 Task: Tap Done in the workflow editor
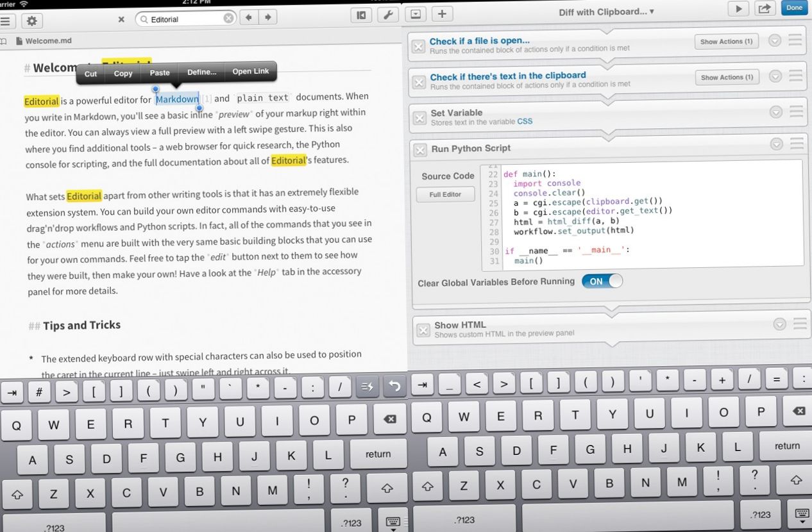[x=794, y=8]
